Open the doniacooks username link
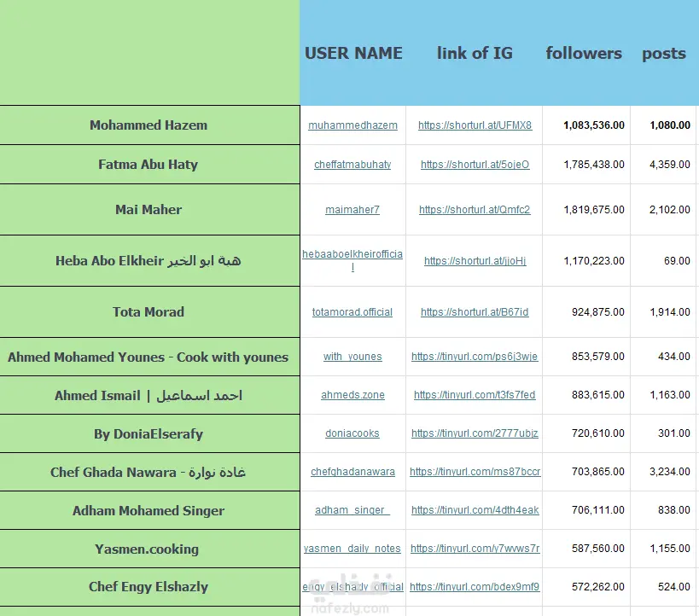The height and width of the screenshot is (616, 699). 352,433
